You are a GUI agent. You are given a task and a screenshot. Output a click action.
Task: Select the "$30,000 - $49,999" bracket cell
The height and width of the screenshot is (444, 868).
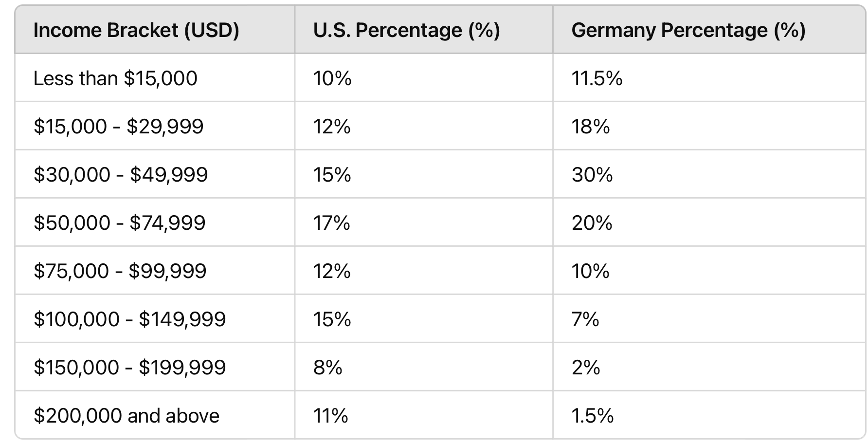click(121, 175)
